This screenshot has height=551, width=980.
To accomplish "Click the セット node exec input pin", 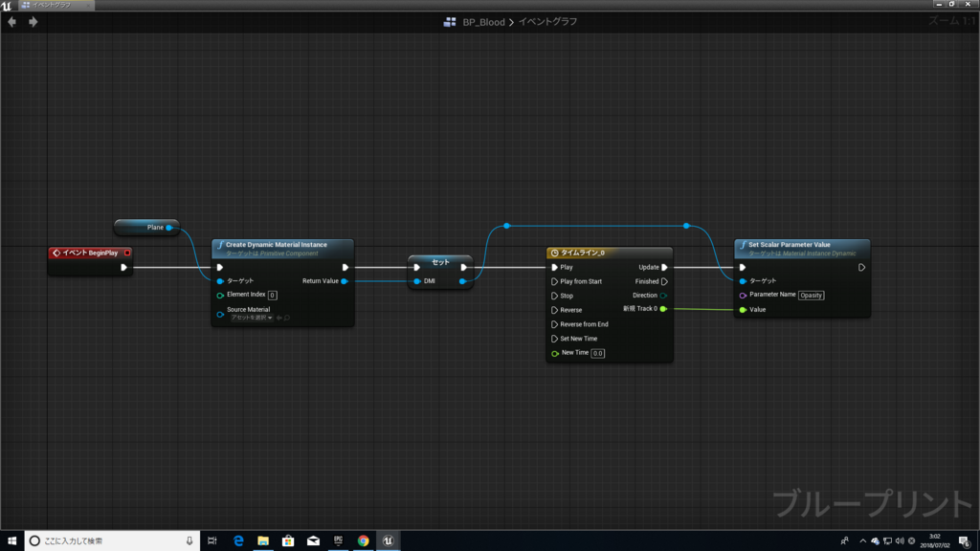I will click(417, 268).
